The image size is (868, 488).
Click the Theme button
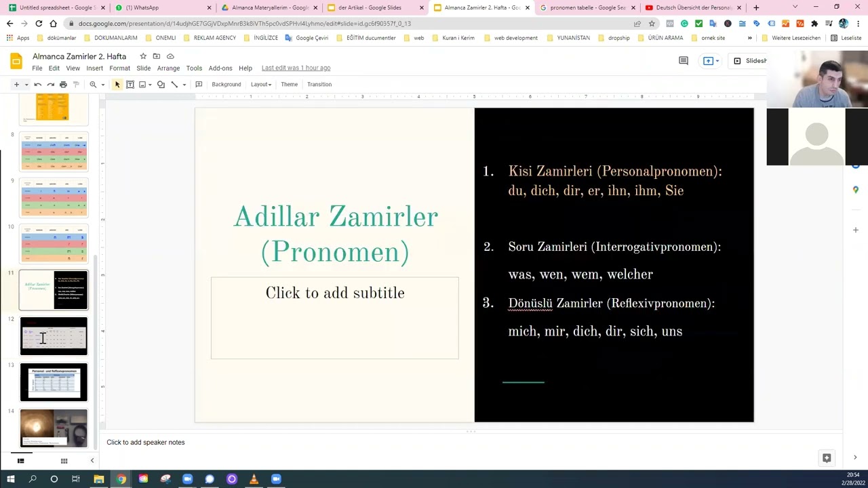(290, 85)
